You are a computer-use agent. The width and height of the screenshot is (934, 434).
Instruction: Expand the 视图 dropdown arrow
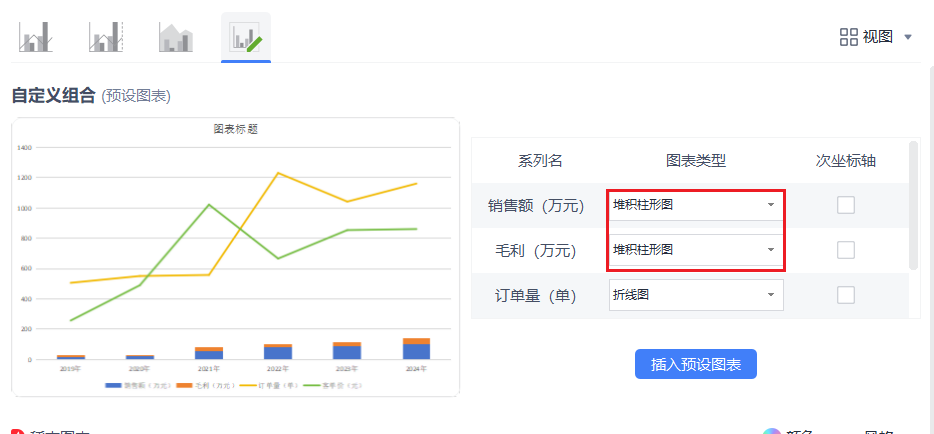[908, 37]
